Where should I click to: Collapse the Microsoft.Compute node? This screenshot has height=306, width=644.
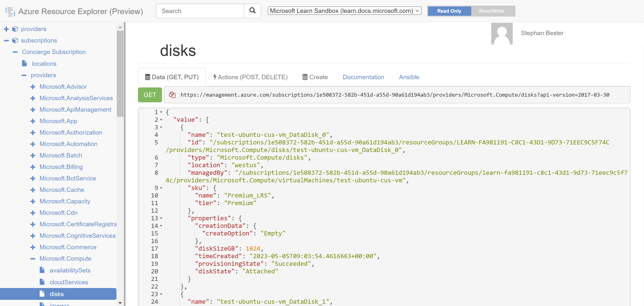(x=33, y=259)
